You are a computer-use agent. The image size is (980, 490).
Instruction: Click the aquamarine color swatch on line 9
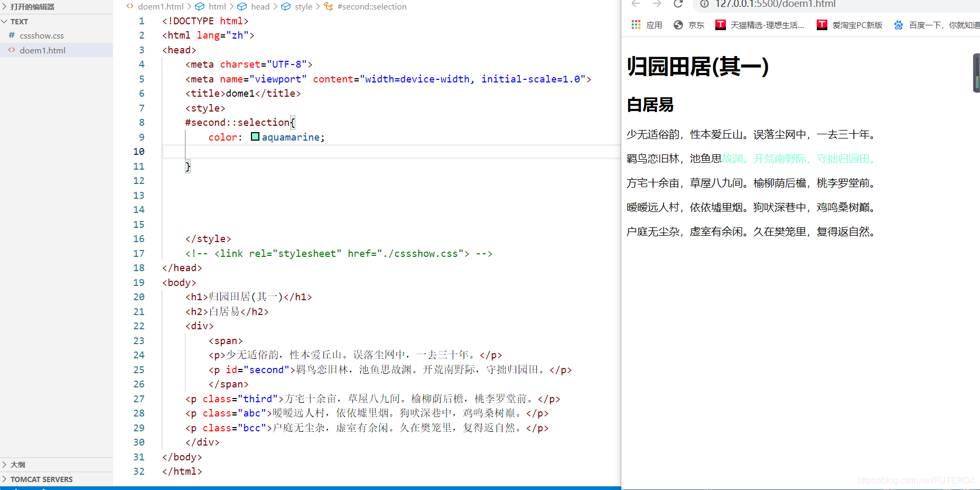[x=255, y=136]
